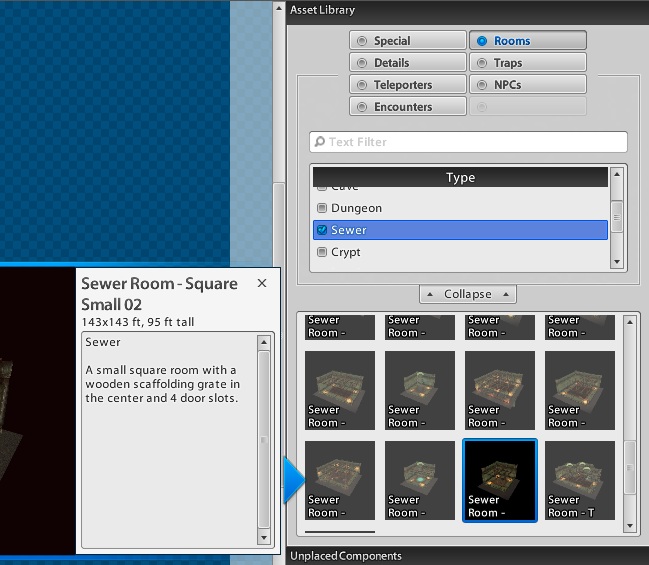Click the room thumbnails scrollbar thumb
Screen dimensions: 649x565
point(630,467)
